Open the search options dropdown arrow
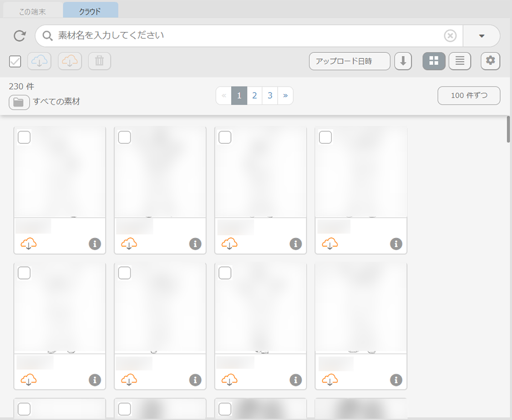This screenshot has height=420, width=512. 482,36
